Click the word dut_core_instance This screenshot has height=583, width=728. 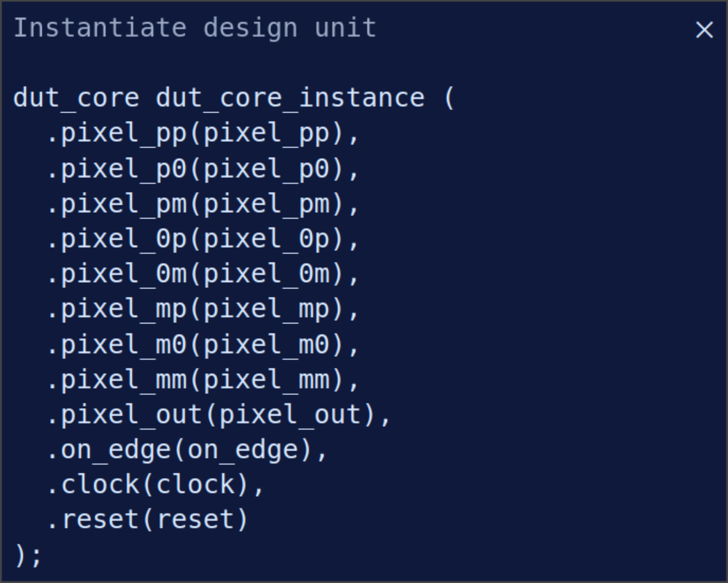[290, 98]
